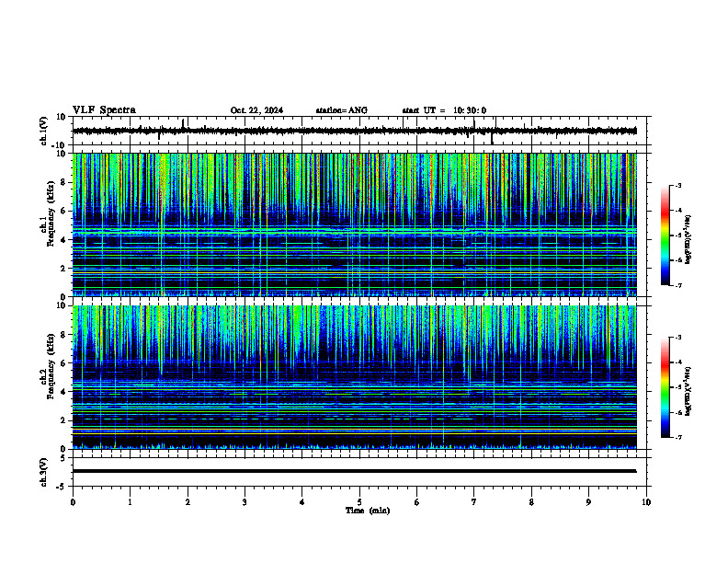Click the date 'Oct. 22, 2024'
This screenshot has height=563, width=728.
[256, 110]
